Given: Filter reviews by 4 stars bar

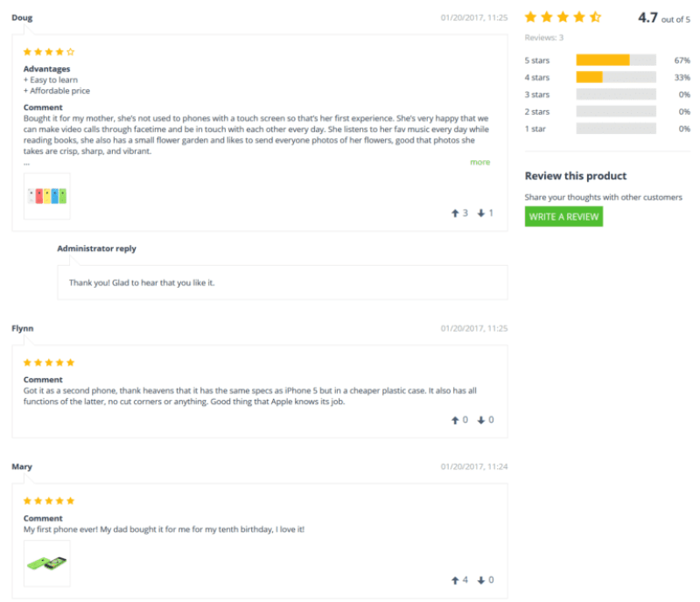Looking at the screenshot, I should click(x=615, y=77).
